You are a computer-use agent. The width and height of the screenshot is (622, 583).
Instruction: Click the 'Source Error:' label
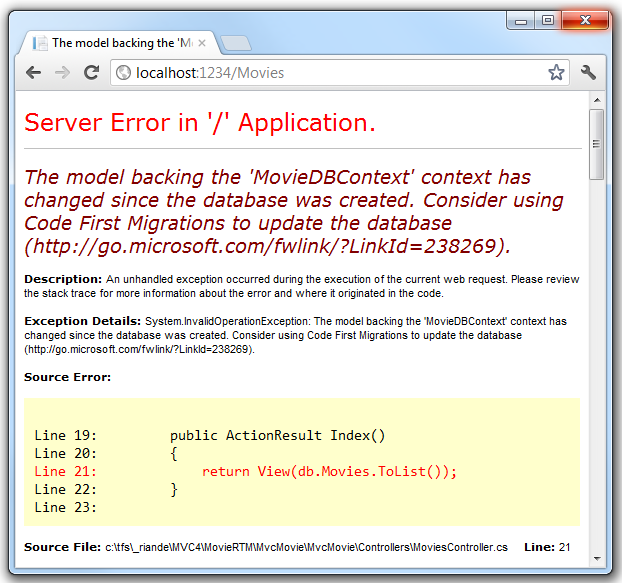(x=67, y=377)
